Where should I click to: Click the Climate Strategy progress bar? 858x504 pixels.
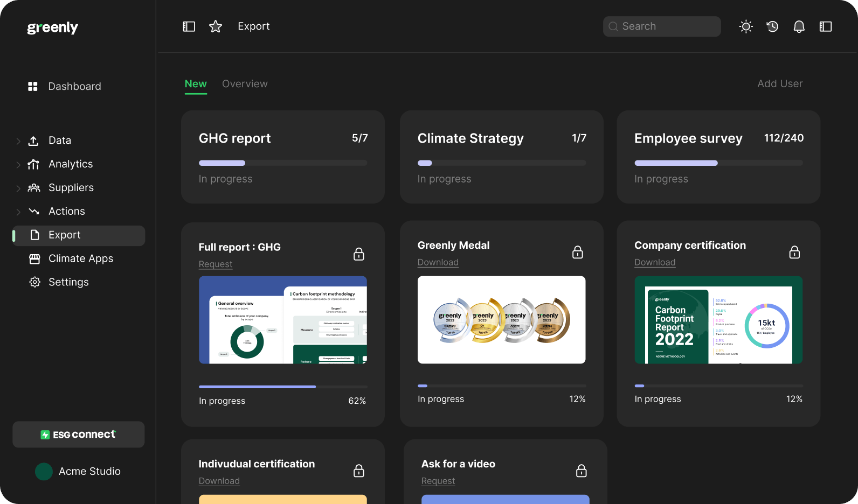click(x=502, y=163)
